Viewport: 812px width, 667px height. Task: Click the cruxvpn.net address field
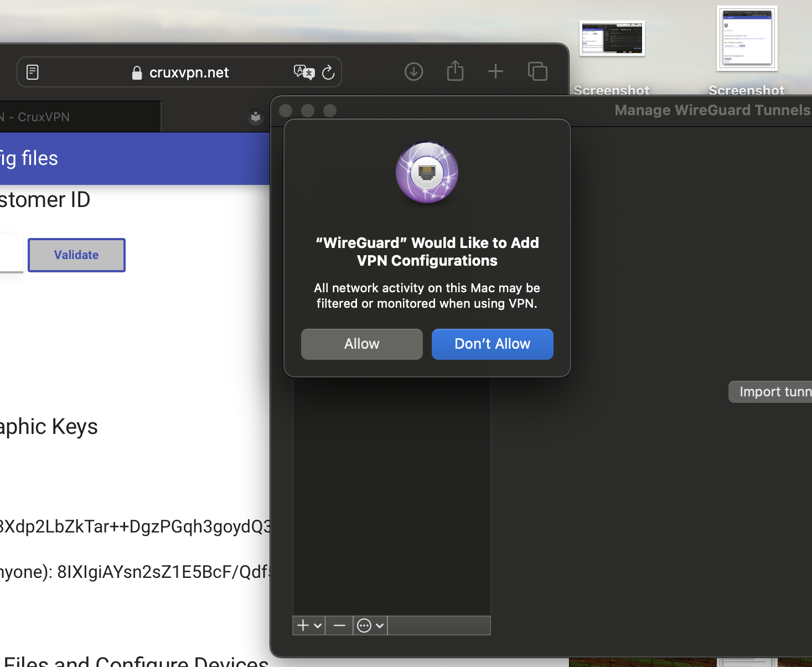(x=188, y=73)
